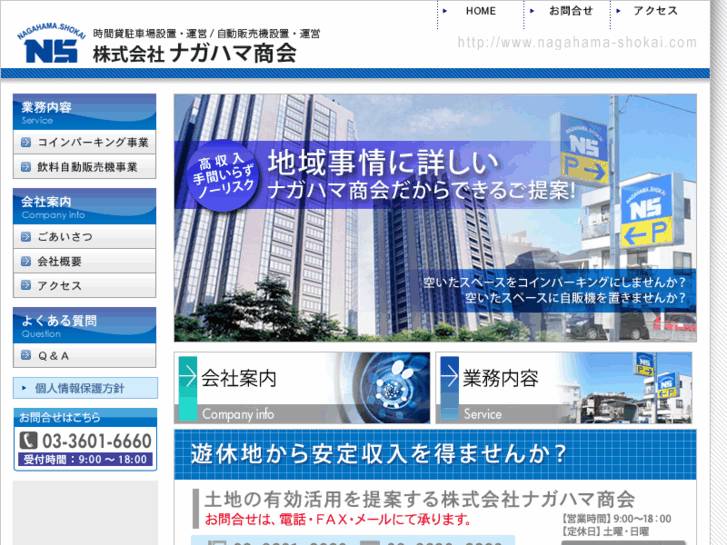Click the arrow icon beside お問合せ
The image size is (727, 545).
pyautogui.click(x=532, y=11)
